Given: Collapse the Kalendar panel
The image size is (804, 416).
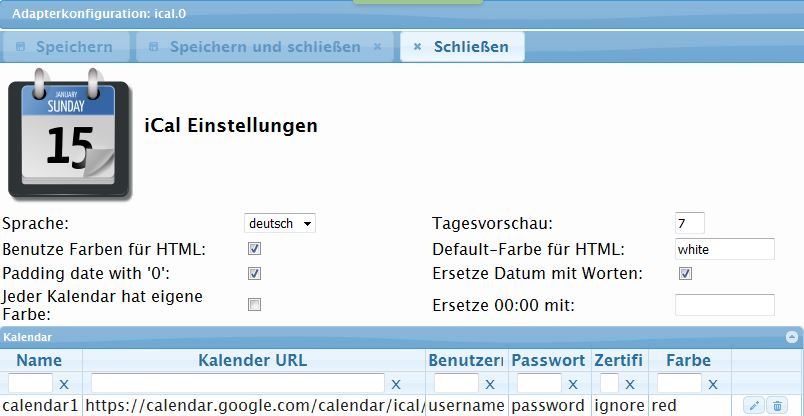Looking at the screenshot, I should click(x=792, y=337).
